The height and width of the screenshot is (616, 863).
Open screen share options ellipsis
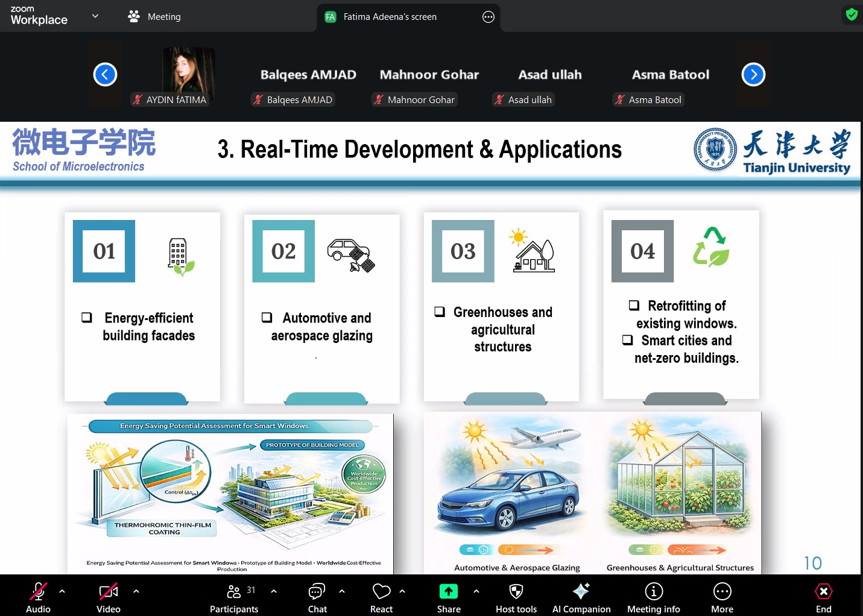click(x=488, y=17)
